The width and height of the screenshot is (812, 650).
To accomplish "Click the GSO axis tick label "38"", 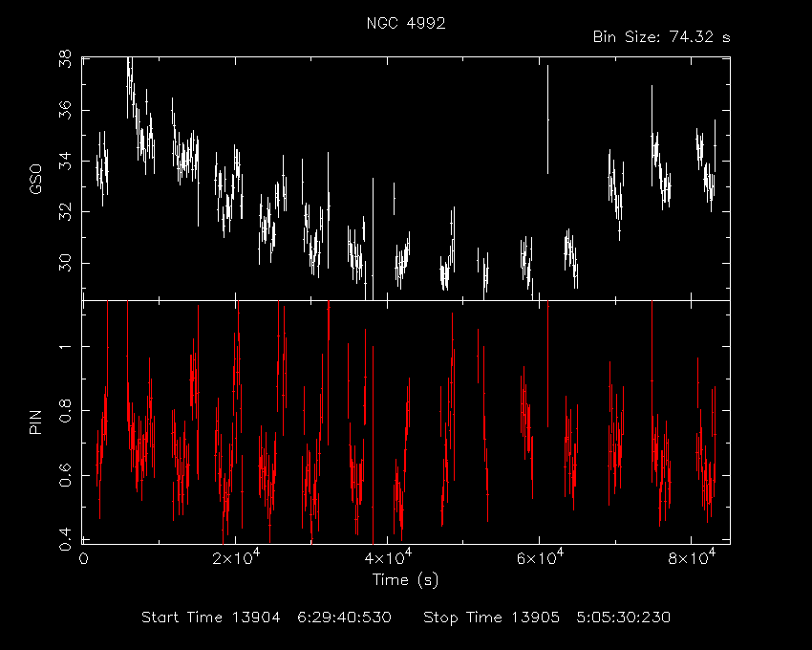I will (x=65, y=60).
